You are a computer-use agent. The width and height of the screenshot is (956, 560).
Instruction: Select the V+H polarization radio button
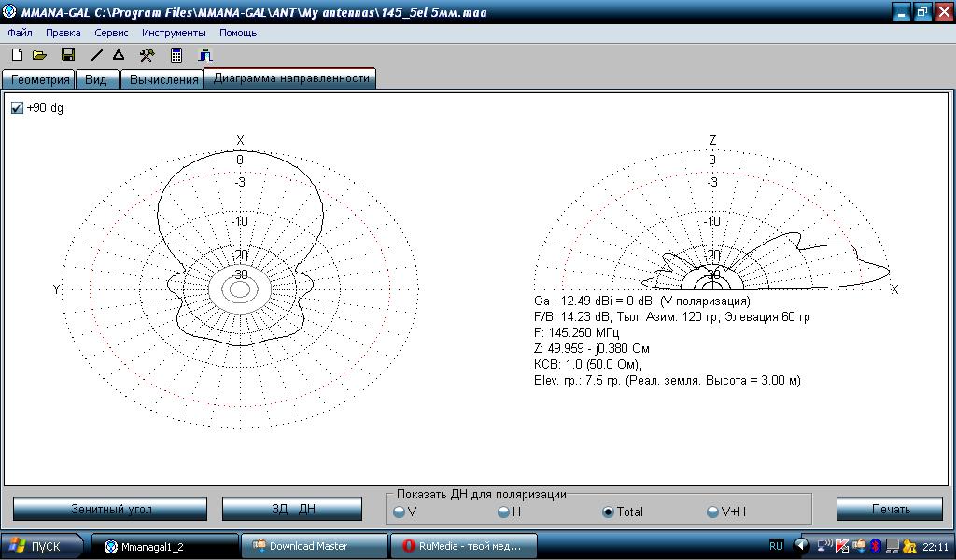(713, 511)
